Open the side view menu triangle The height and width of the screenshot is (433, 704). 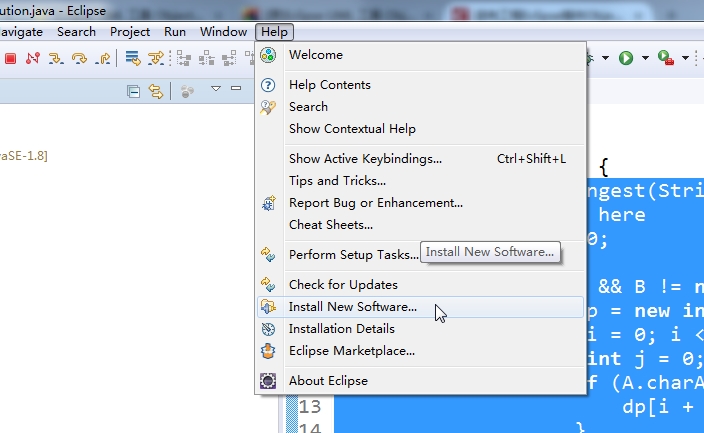tap(216, 88)
